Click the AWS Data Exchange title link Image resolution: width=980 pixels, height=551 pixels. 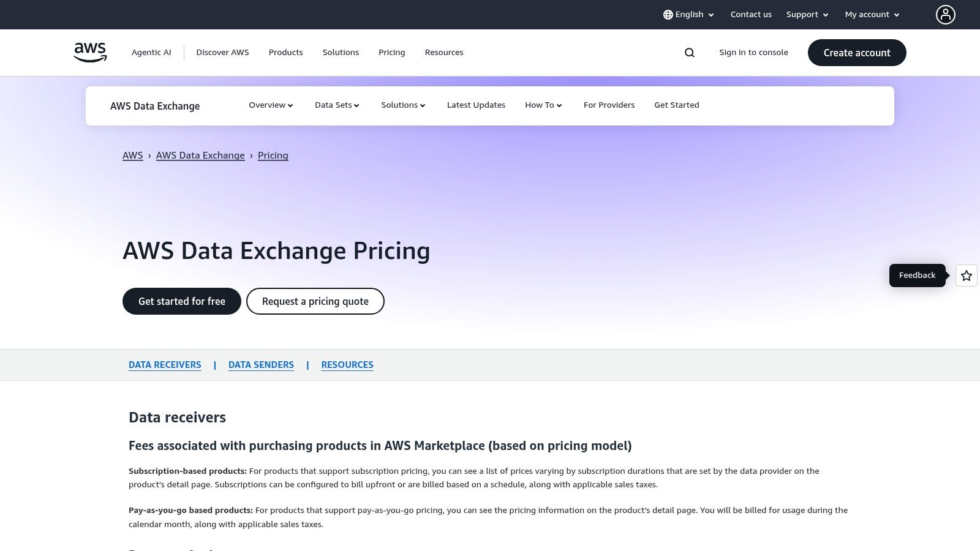tap(155, 106)
